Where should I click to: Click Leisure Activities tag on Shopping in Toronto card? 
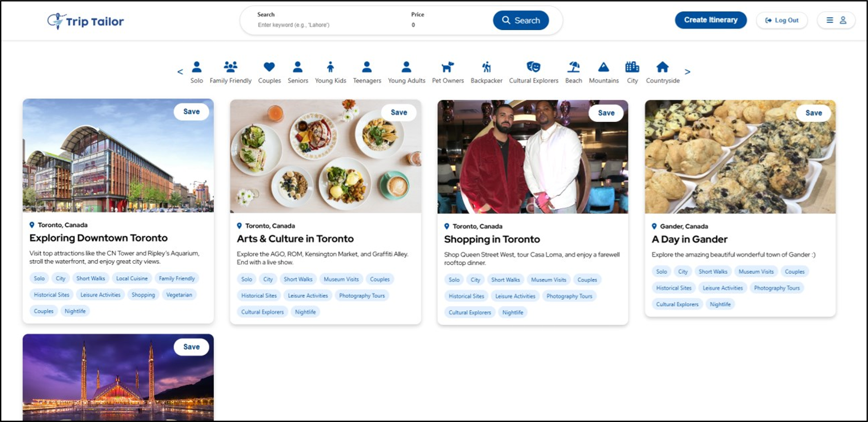[x=515, y=296]
